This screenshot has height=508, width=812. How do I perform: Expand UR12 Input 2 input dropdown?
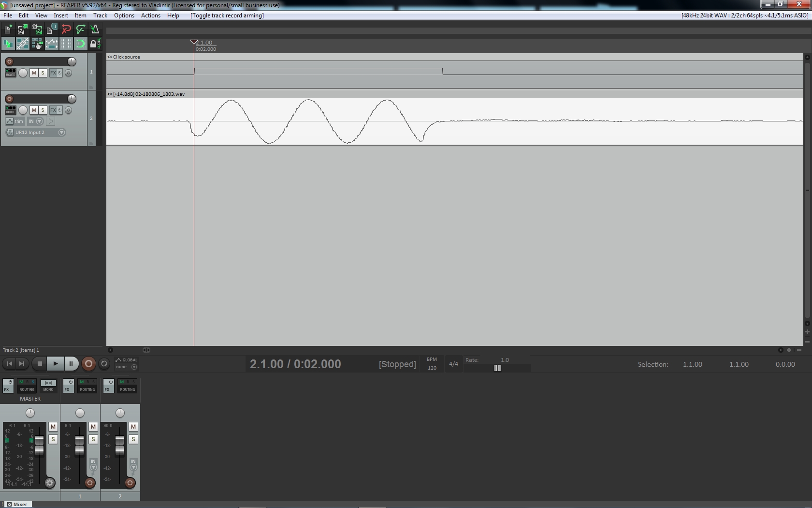(x=61, y=133)
